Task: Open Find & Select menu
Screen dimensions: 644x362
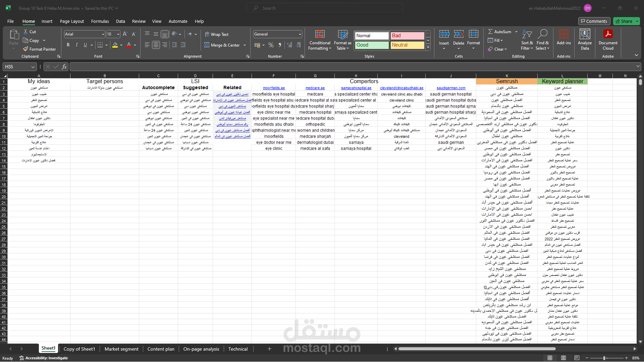Action: [542, 40]
